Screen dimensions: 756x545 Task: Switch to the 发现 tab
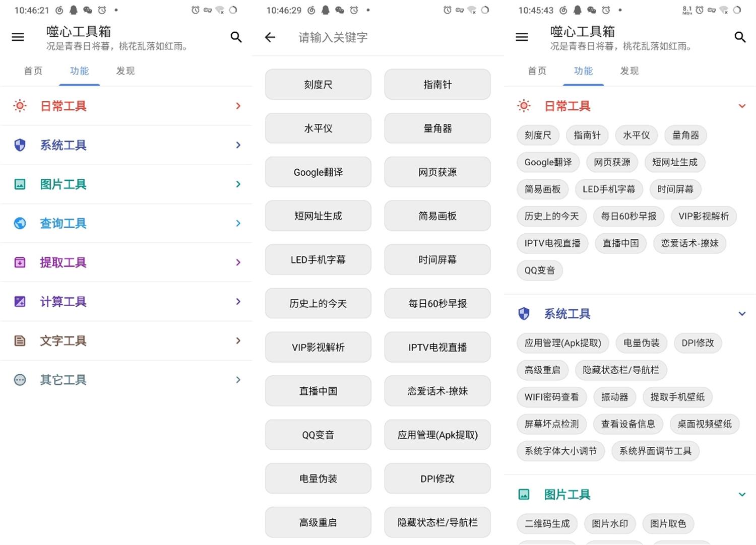(x=125, y=71)
